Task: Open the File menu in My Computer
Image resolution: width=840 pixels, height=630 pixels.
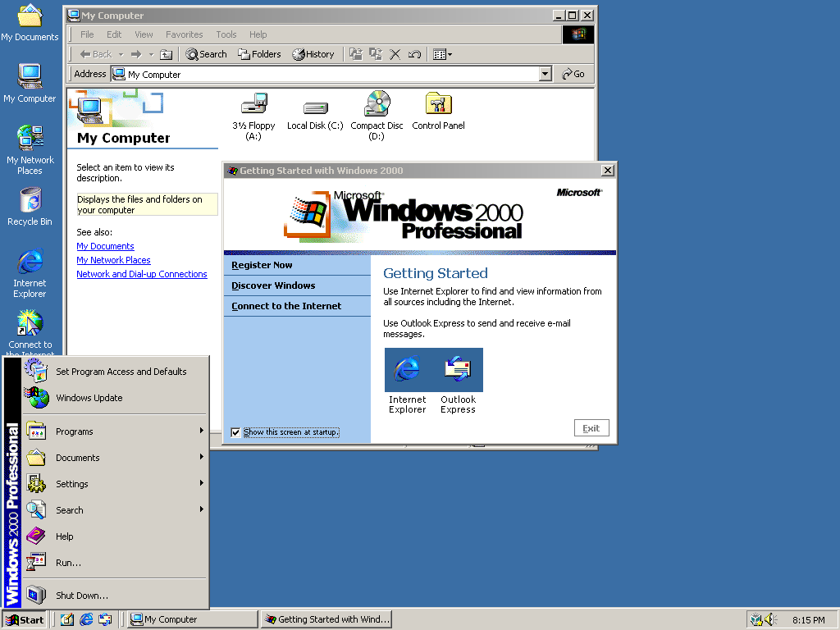Action: click(x=87, y=34)
